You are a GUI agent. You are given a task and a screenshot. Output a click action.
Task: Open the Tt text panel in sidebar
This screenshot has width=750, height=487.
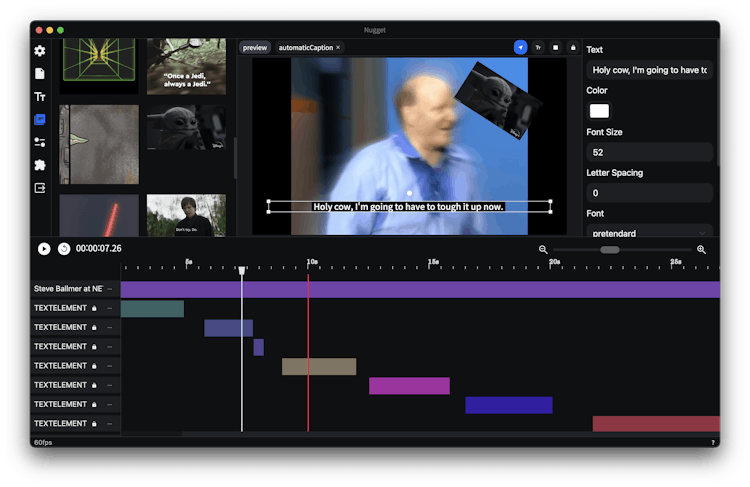(40, 97)
